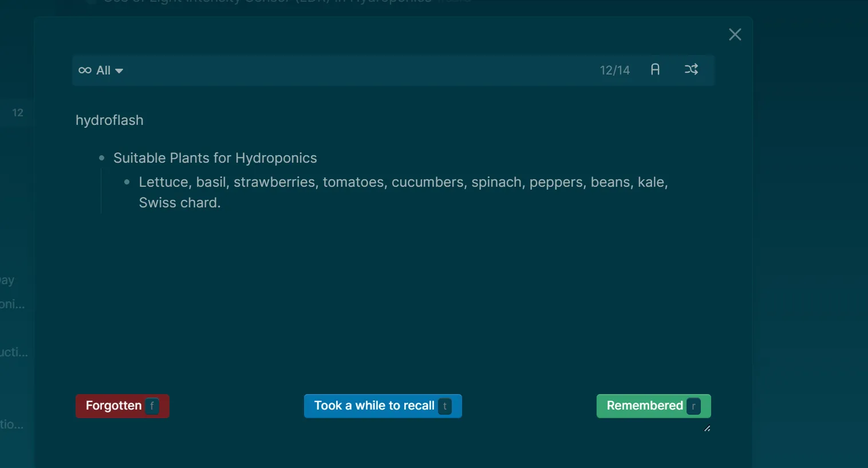The image size is (868, 468).
Task: Click the downward chevron beside "All"
Action: 119,70
